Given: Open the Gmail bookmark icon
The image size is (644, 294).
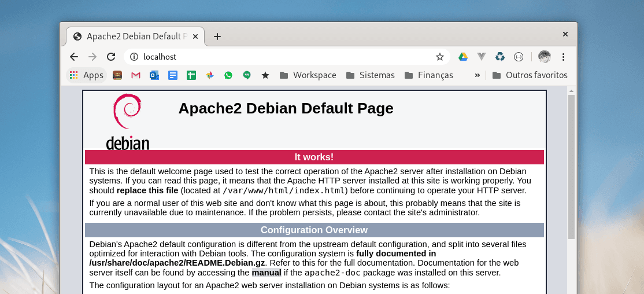Looking at the screenshot, I should point(136,75).
